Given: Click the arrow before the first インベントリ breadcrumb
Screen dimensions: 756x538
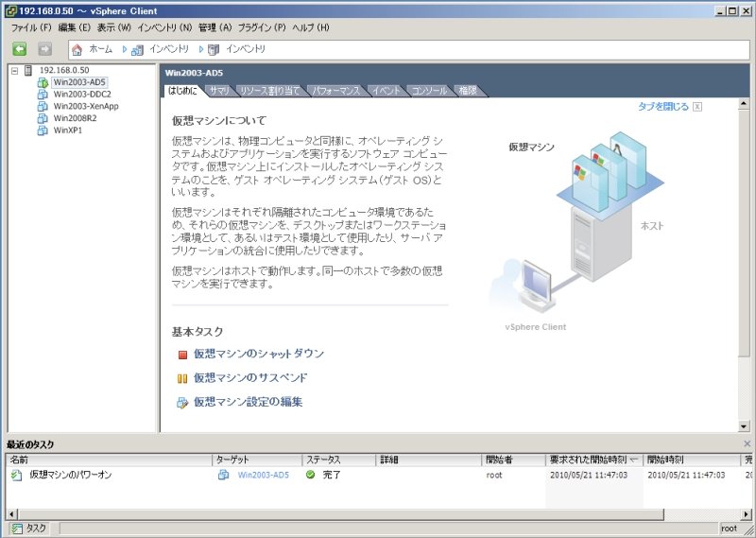Looking at the screenshot, I should coord(125,49).
